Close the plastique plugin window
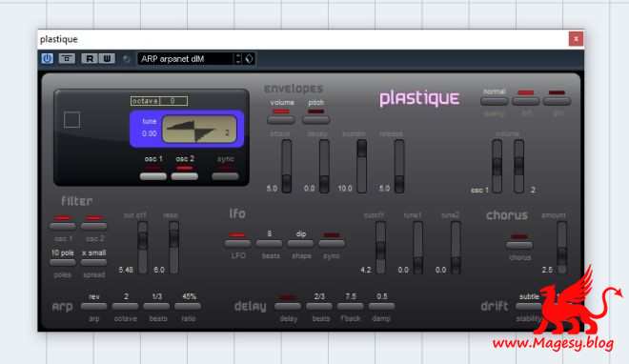Image resolution: width=629 pixels, height=364 pixels. tap(576, 39)
